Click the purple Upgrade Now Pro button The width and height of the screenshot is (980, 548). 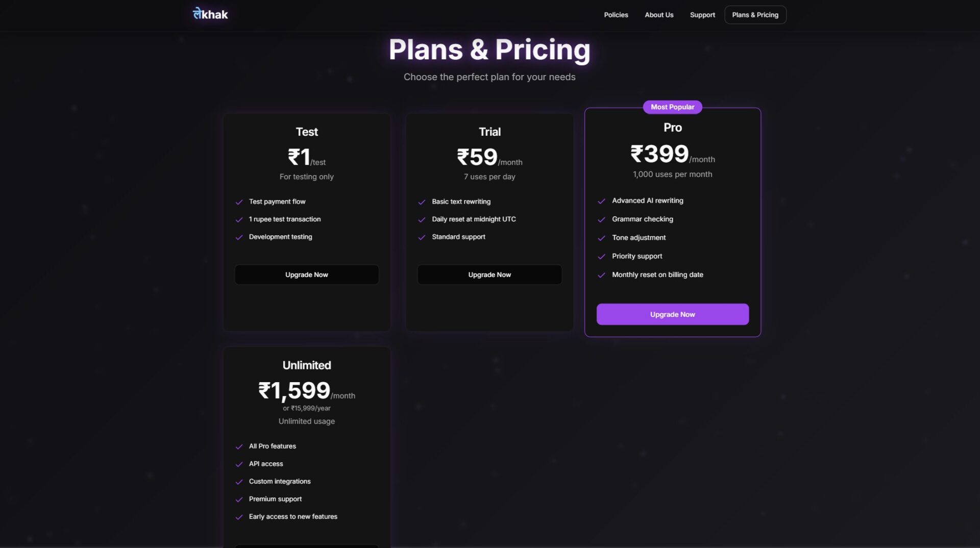(672, 314)
